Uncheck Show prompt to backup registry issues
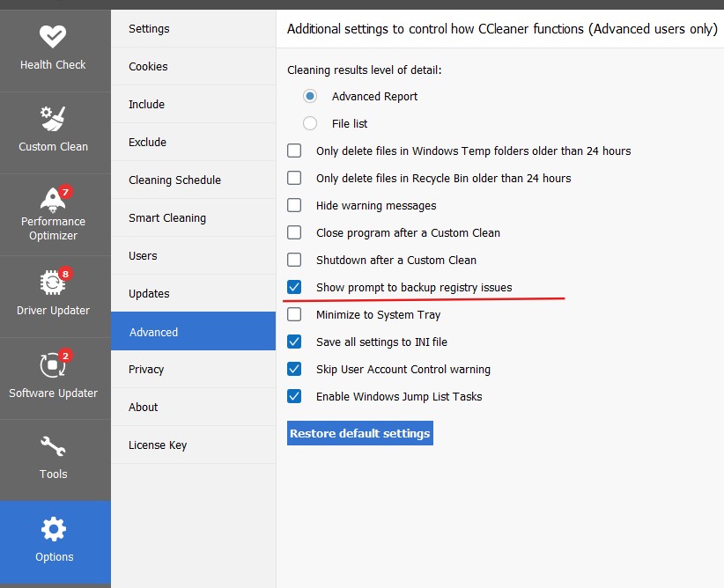 click(x=294, y=287)
